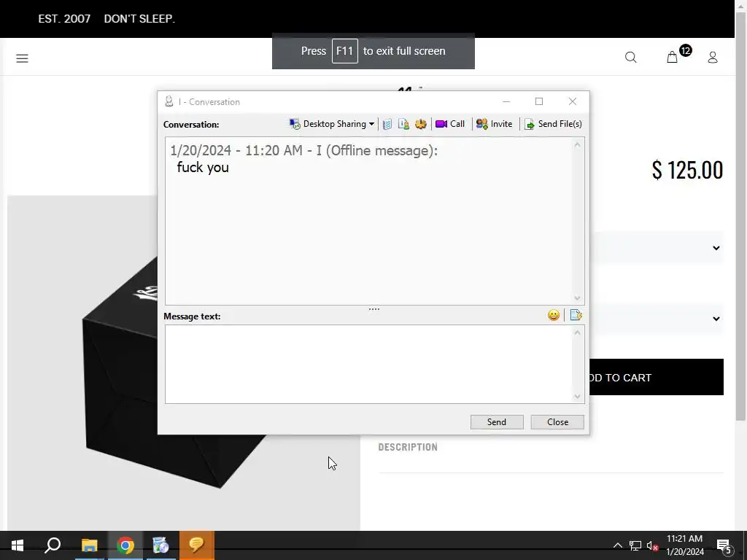Click the splitter grip dots between panes
The image size is (747, 560).
374,309
